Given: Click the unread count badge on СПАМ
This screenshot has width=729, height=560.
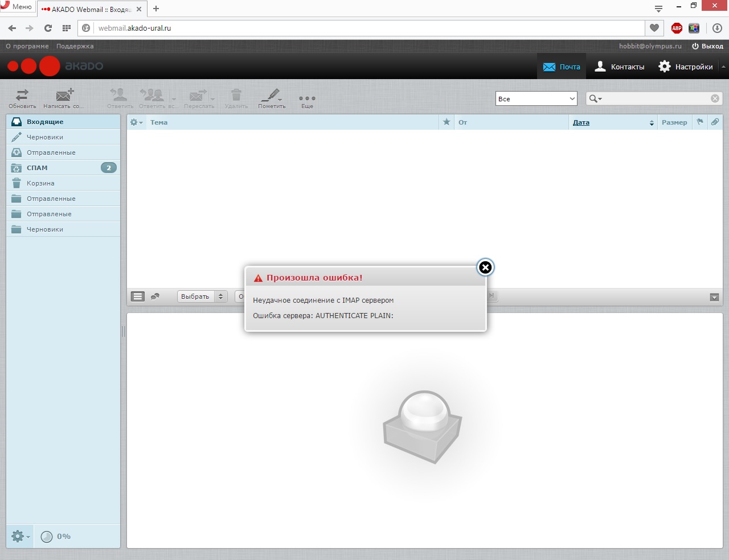Looking at the screenshot, I should coord(109,168).
